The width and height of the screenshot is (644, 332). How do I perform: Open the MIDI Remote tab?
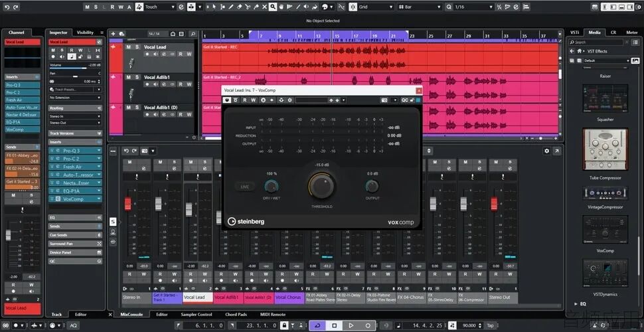coord(273,315)
